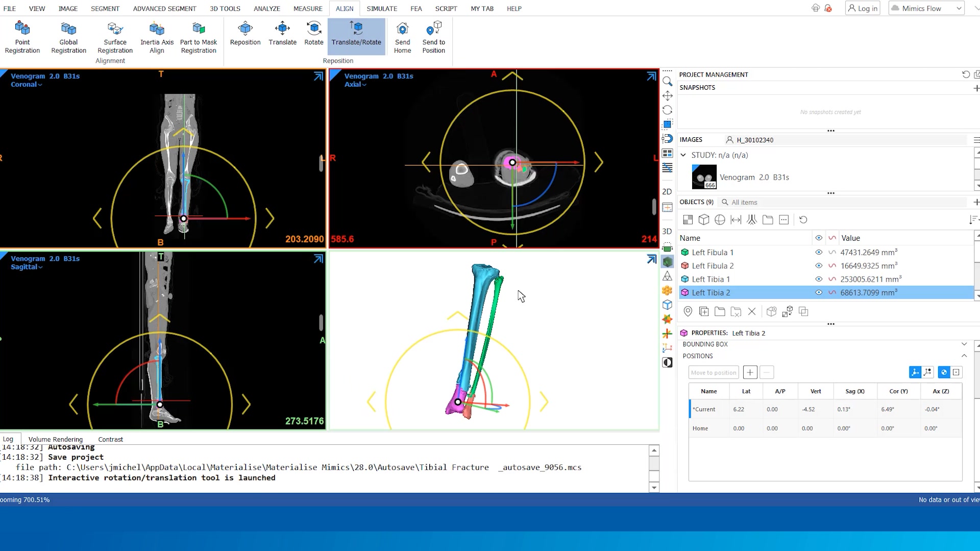Open the Global Registration tool
This screenshot has width=980, height=551.
coord(68,37)
